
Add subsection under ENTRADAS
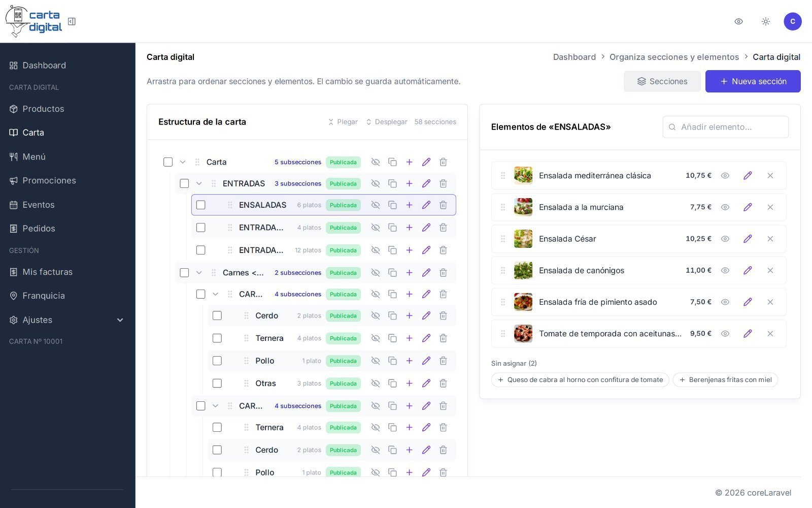(x=409, y=183)
